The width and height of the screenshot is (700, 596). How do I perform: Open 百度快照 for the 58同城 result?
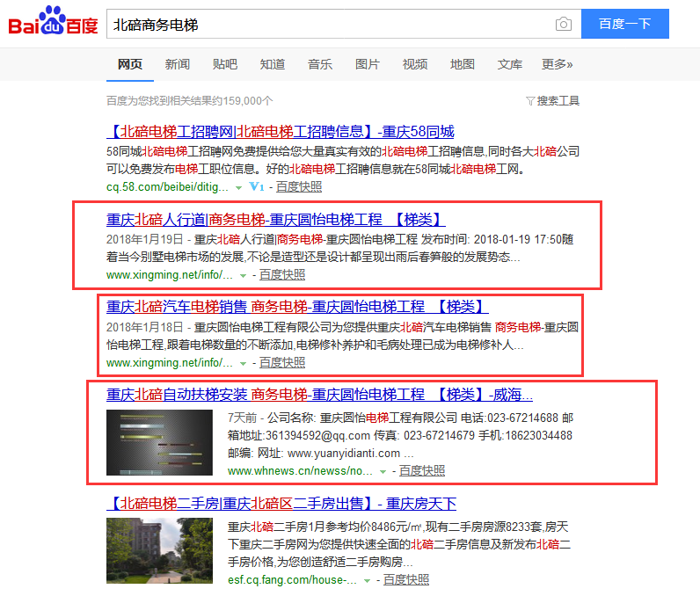tap(299, 187)
